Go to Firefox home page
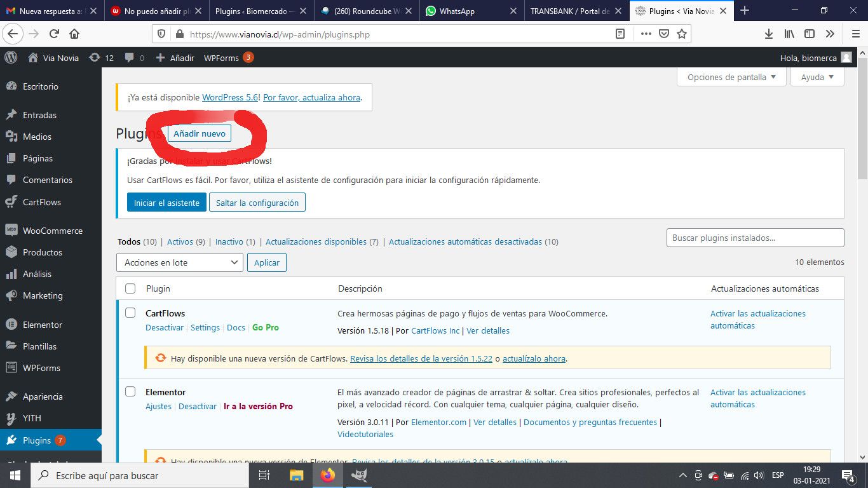 point(75,34)
